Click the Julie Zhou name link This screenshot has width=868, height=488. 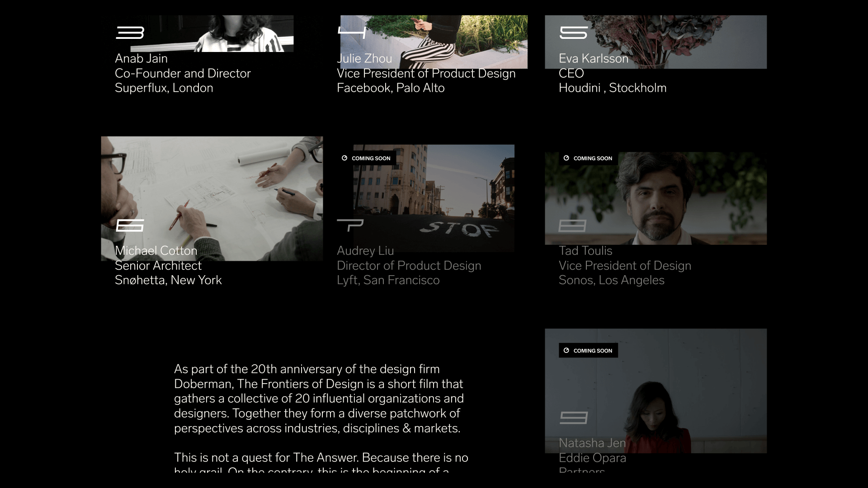tap(364, 59)
